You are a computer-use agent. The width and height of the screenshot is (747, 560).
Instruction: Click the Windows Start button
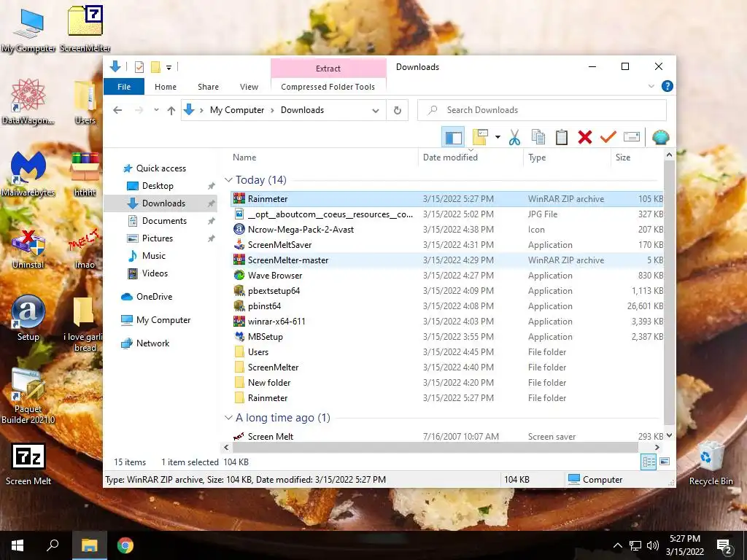[18, 545]
